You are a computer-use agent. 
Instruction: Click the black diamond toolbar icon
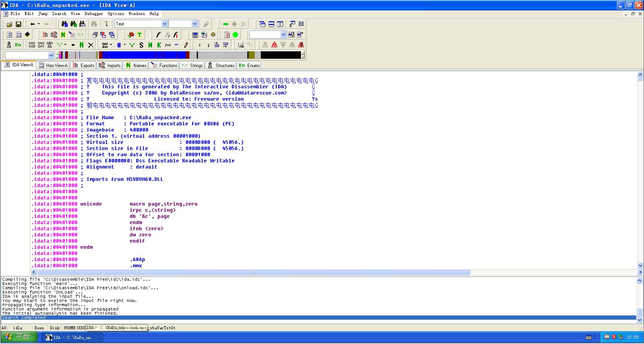(27, 35)
